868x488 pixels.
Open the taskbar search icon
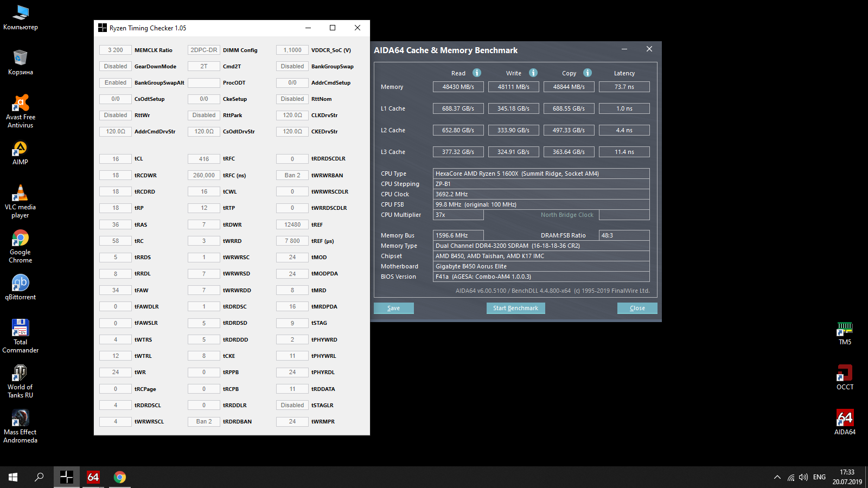(39, 477)
